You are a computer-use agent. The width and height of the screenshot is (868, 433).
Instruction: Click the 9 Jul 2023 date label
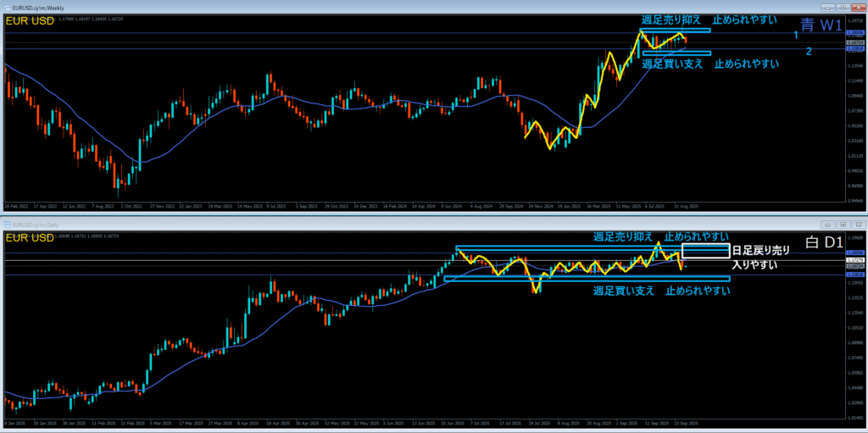pos(276,205)
